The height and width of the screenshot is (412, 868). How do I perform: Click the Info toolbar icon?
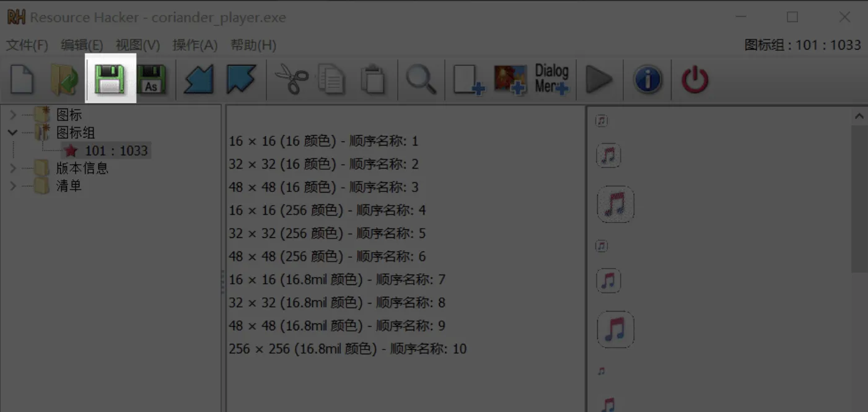tap(647, 79)
